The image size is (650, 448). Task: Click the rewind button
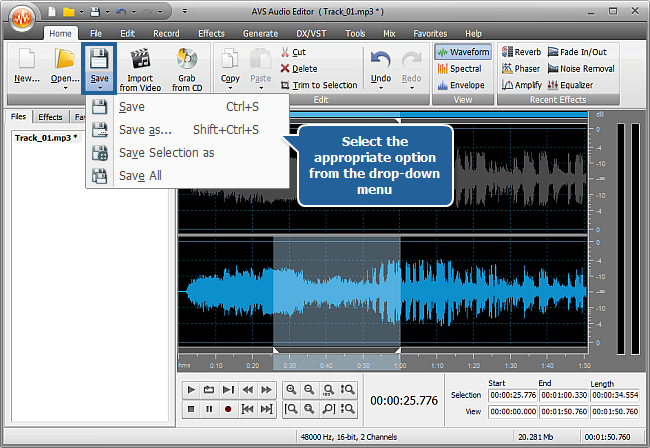click(x=247, y=390)
